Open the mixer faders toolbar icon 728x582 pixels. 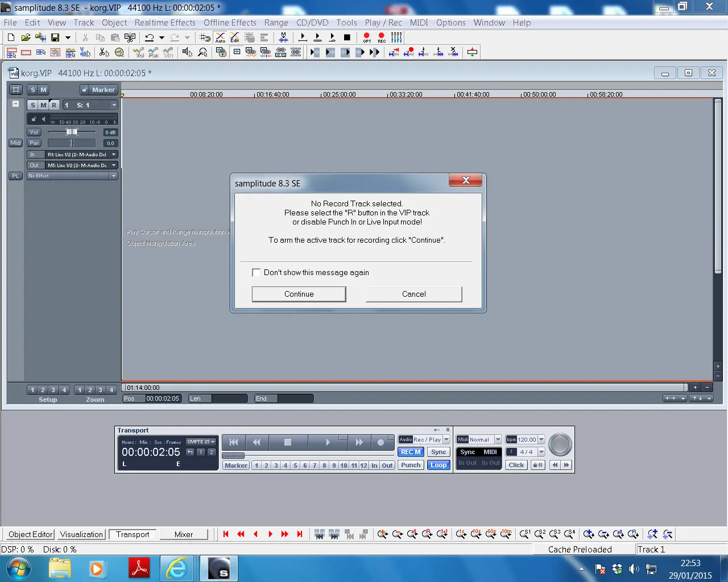tap(396, 38)
